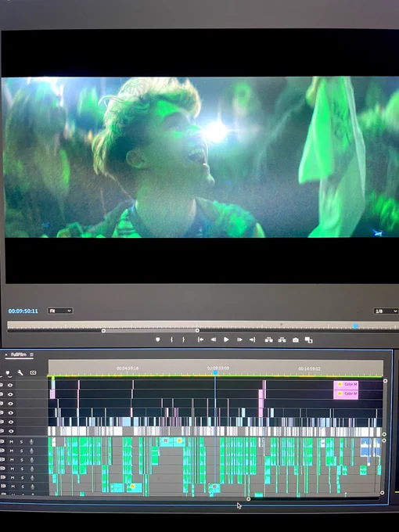Open the Fit zoom level dropdown
The height and width of the screenshot is (532, 399).
coord(60,311)
